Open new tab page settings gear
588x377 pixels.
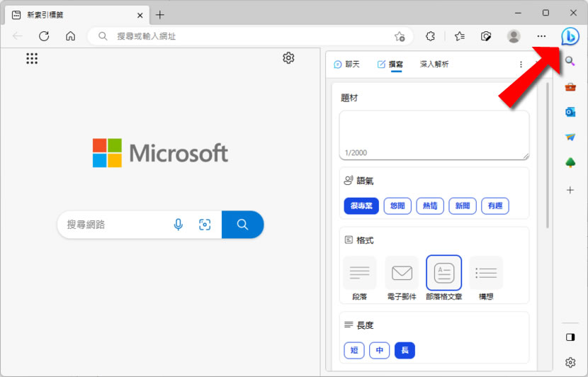[288, 58]
